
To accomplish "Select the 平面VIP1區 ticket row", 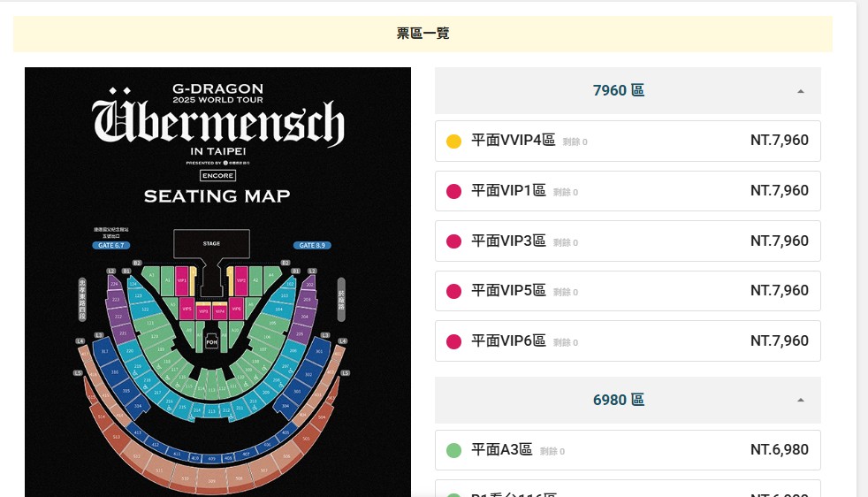I will pos(628,191).
